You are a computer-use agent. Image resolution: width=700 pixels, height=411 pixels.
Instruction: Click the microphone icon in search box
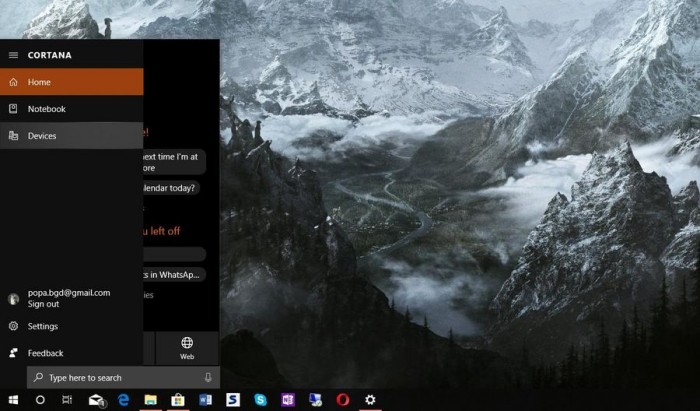click(208, 378)
